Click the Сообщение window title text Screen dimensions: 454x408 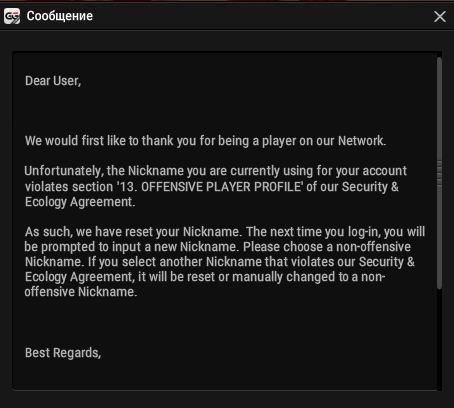(60, 16)
